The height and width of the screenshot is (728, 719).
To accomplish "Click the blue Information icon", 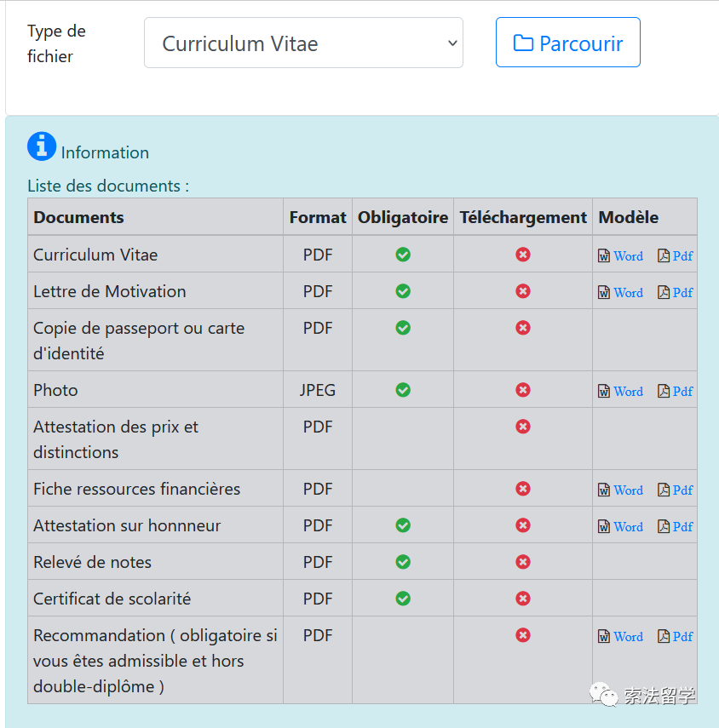I will [x=42, y=146].
